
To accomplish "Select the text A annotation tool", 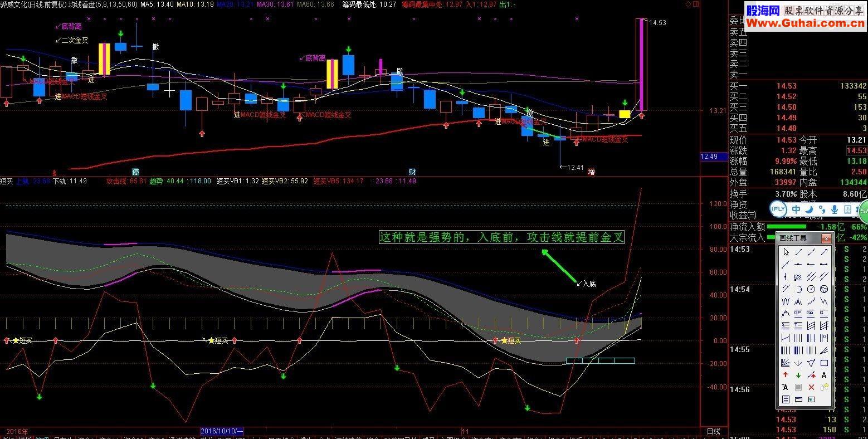I will [x=823, y=375].
